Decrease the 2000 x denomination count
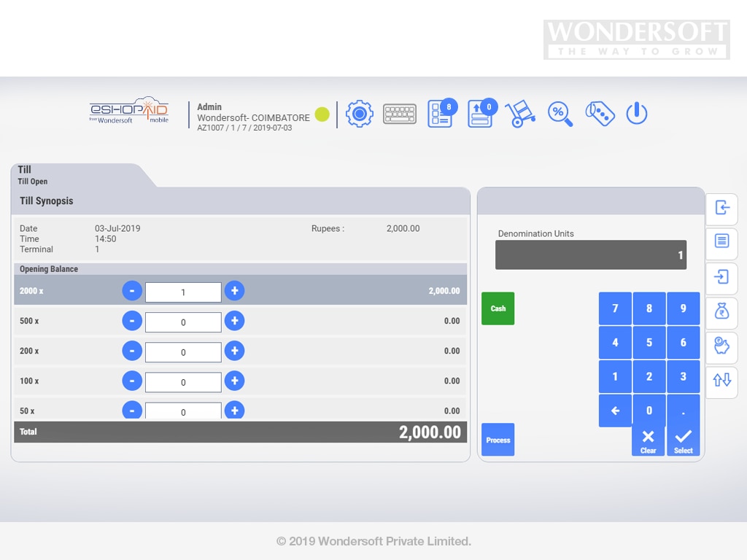Image resolution: width=747 pixels, height=560 pixels. tap(131, 291)
